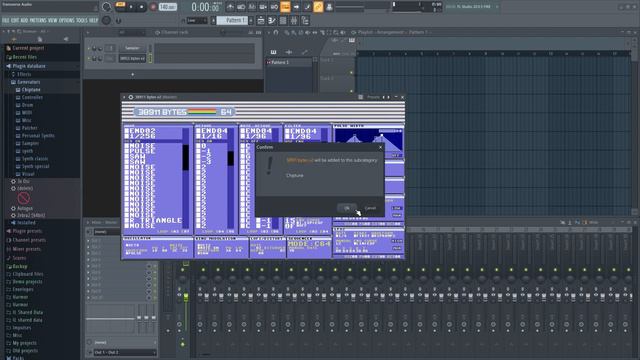
Task: Select the Drum category
Action: click(27, 105)
